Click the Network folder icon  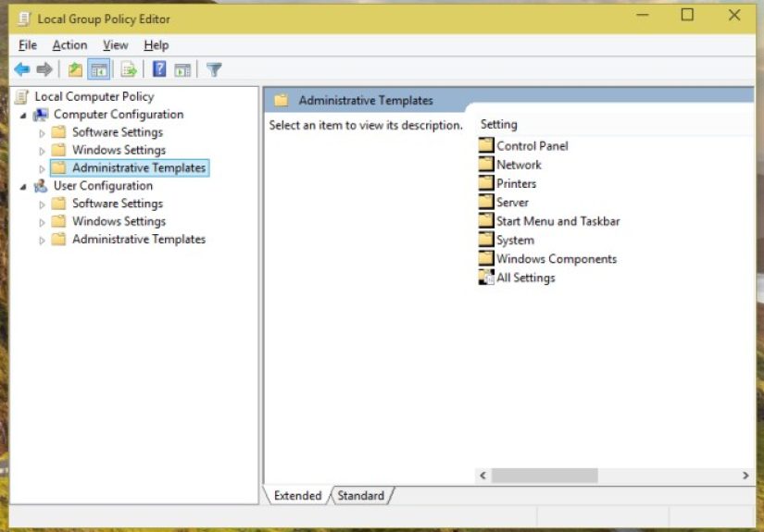click(x=486, y=164)
